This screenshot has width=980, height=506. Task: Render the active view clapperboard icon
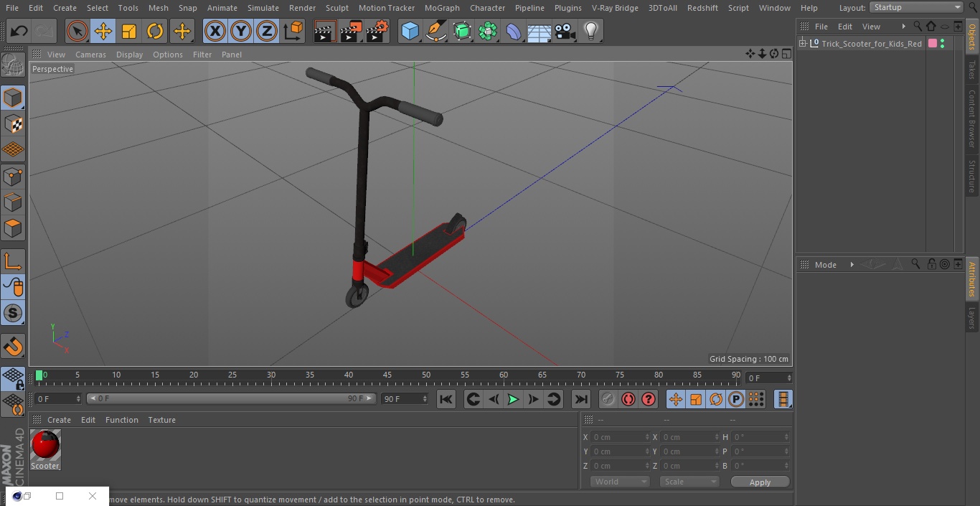coord(325,31)
